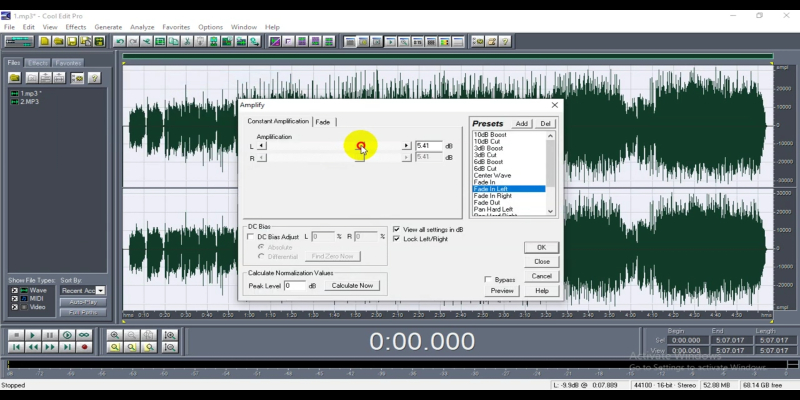800x400 pixels.
Task: Click right arrow of L amplification slider
Action: [x=407, y=146]
